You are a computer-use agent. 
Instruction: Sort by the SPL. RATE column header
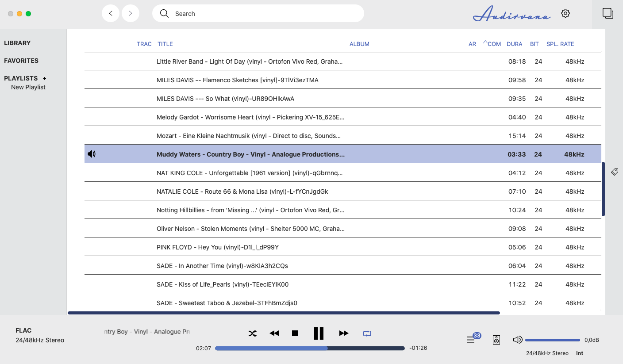point(560,44)
